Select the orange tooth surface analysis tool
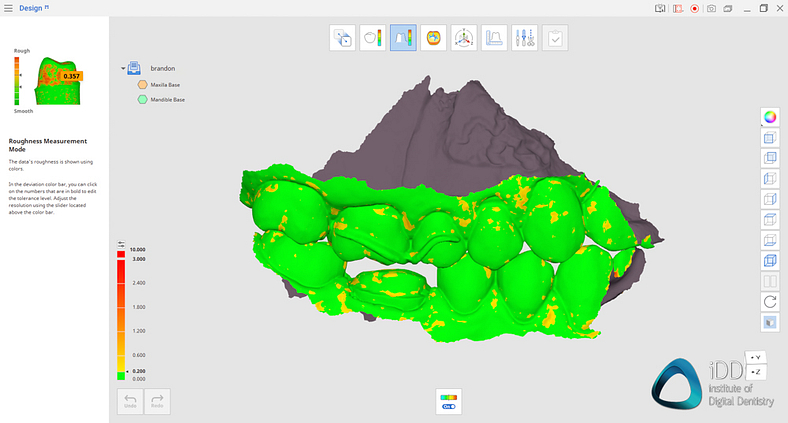 coord(434,39)
